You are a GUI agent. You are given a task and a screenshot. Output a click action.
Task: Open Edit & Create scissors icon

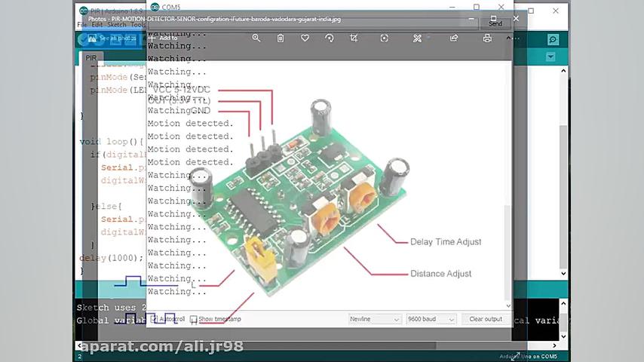417,38
